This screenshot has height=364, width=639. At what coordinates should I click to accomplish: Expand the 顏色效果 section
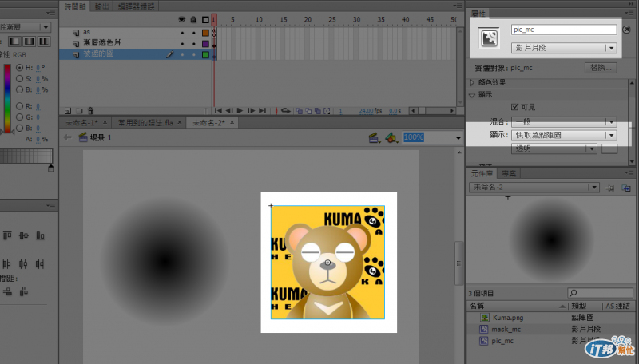pos(472,83)
